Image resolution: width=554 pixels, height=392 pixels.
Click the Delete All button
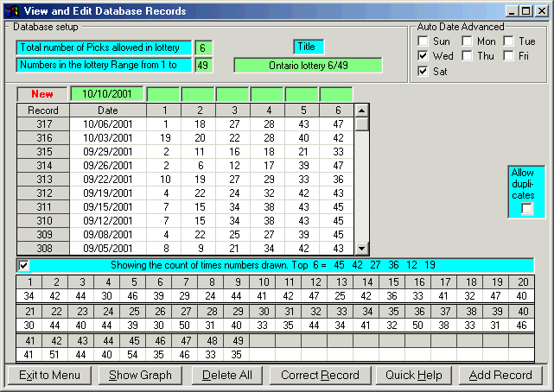pos(227,375)
